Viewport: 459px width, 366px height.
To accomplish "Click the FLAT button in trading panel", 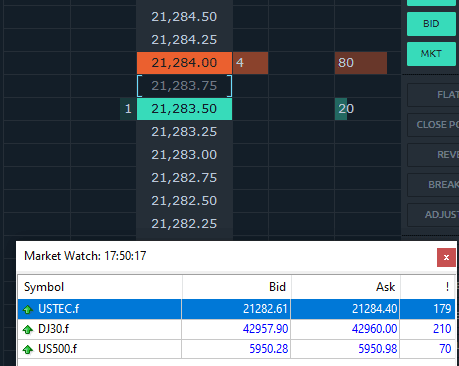I will pyautogui.click(x=433, y=95).
